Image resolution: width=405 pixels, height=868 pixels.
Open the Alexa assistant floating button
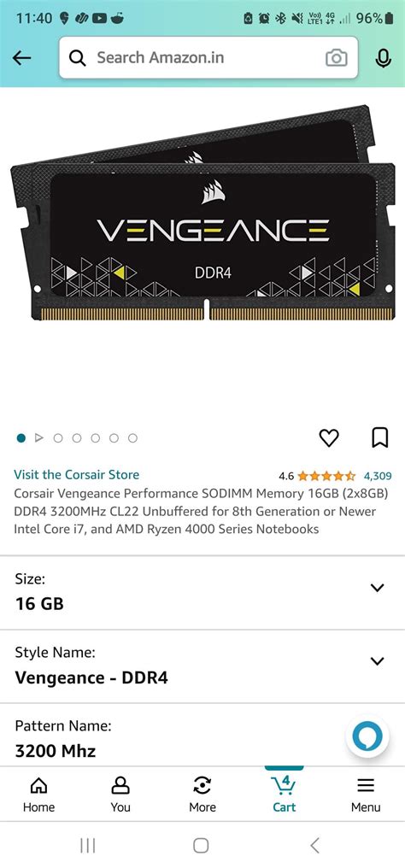point(367,737)
